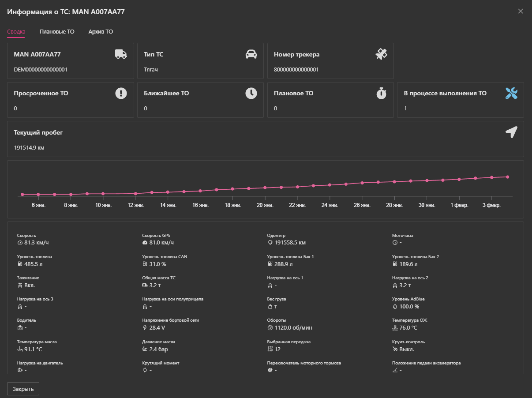Click the chart point at 16 янв.

[x=200, y=191]
